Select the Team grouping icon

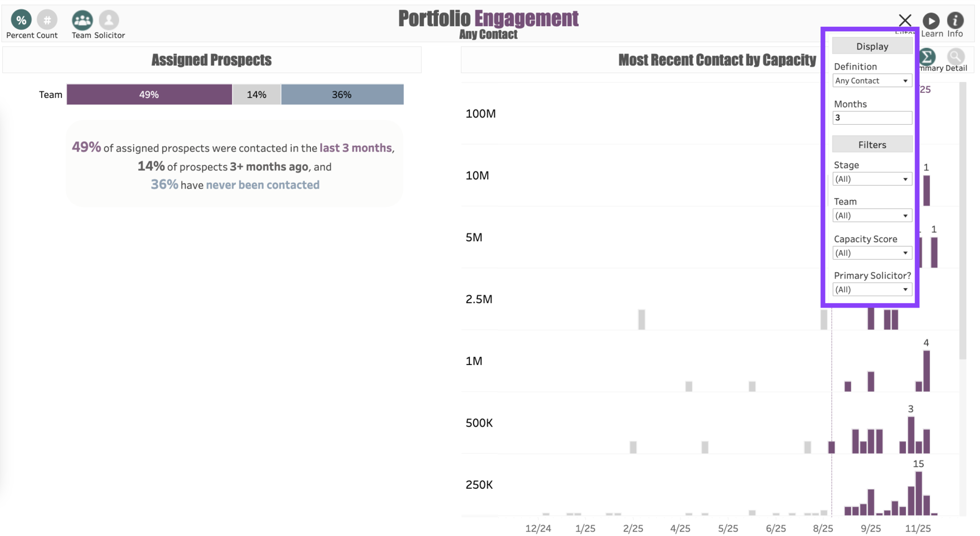tap(82, 21)
